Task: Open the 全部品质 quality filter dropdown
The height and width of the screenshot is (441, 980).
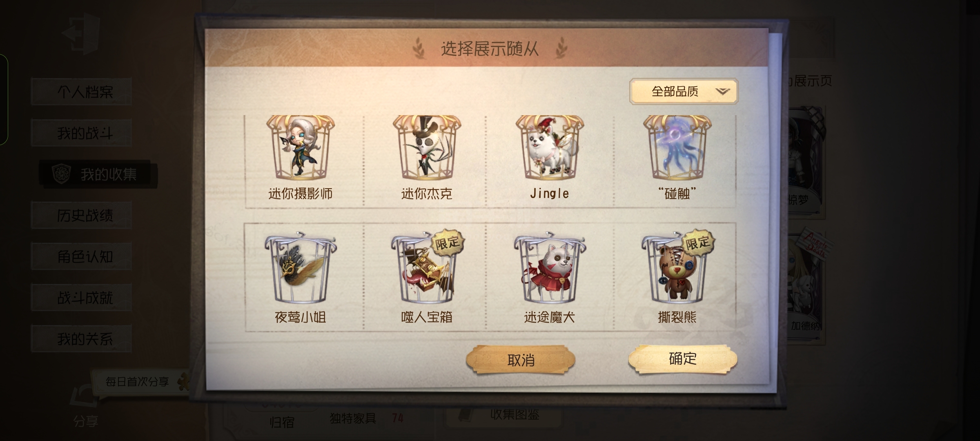Action: tap(684, 91)
